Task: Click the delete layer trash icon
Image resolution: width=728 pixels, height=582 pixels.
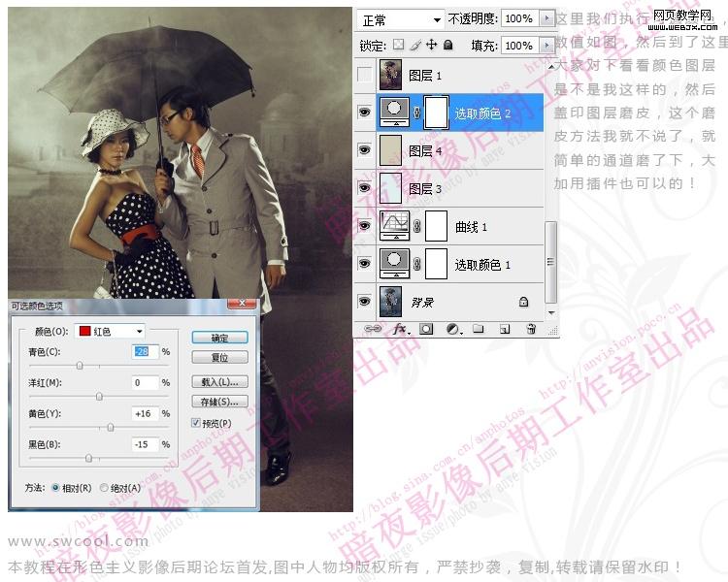Action: tap(531, 329)
